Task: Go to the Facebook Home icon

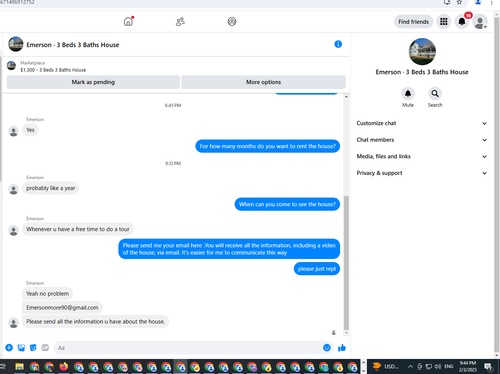Action: click(128, 22)
